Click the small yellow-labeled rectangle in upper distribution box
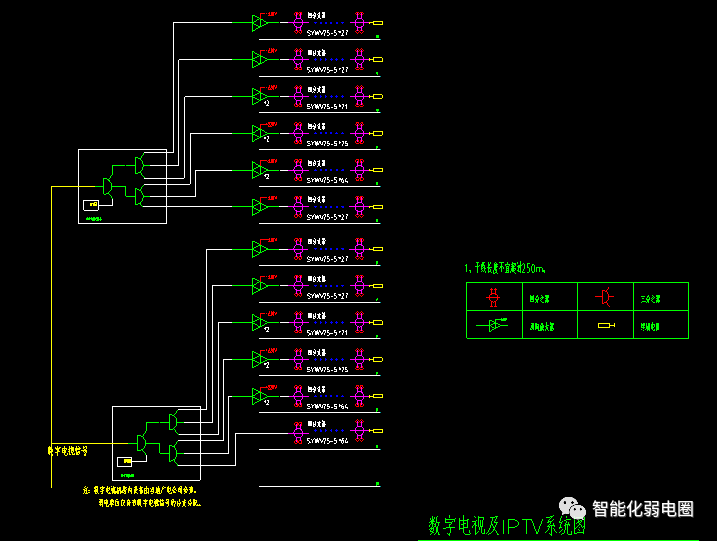The image size is (717, 541). coord(91,205)
